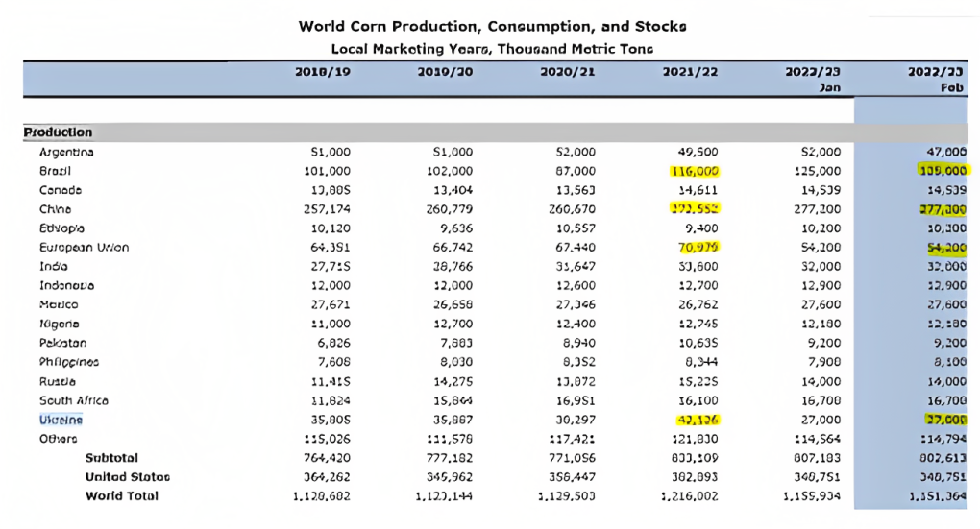Click Ukraine's highlighted 2022/23 Feb value
Screen dimensions: 980x529
pos(947,421)
